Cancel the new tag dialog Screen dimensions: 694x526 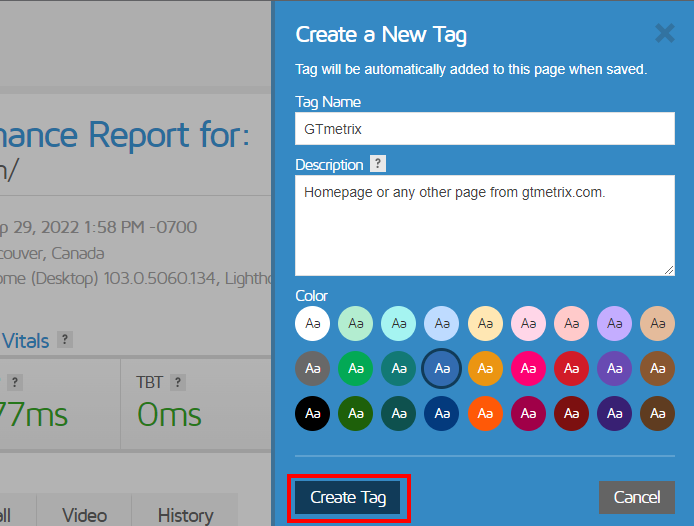click(636, 497)
